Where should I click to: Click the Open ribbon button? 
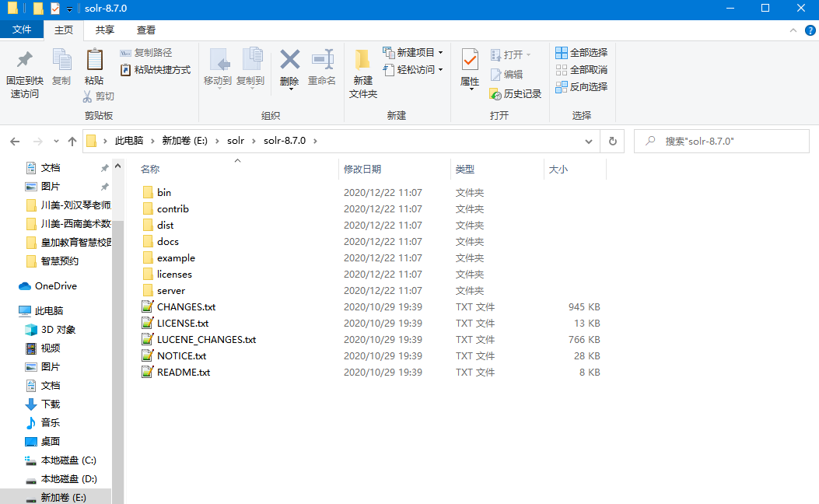pos(510,54)
